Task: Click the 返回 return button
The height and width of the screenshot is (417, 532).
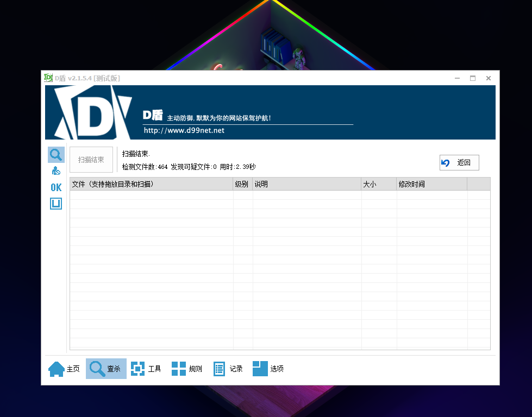Action: [x=459, y=162]
